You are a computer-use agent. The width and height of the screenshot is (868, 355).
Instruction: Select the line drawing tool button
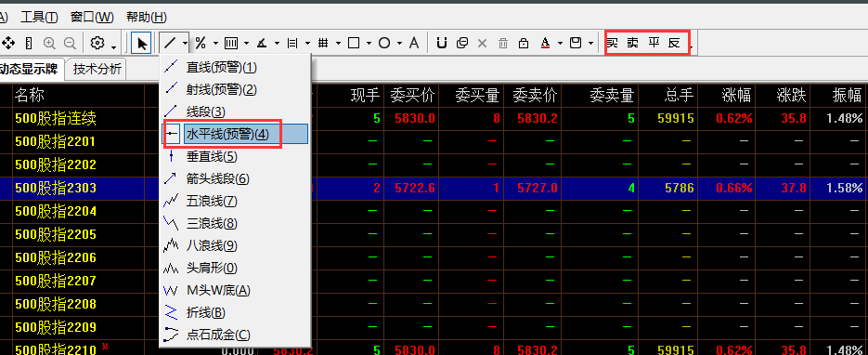(170, 43)
